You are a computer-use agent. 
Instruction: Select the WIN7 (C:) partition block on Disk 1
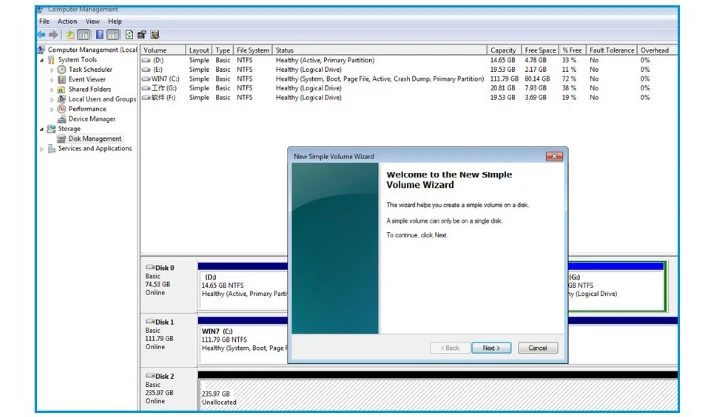coord(243,342)
